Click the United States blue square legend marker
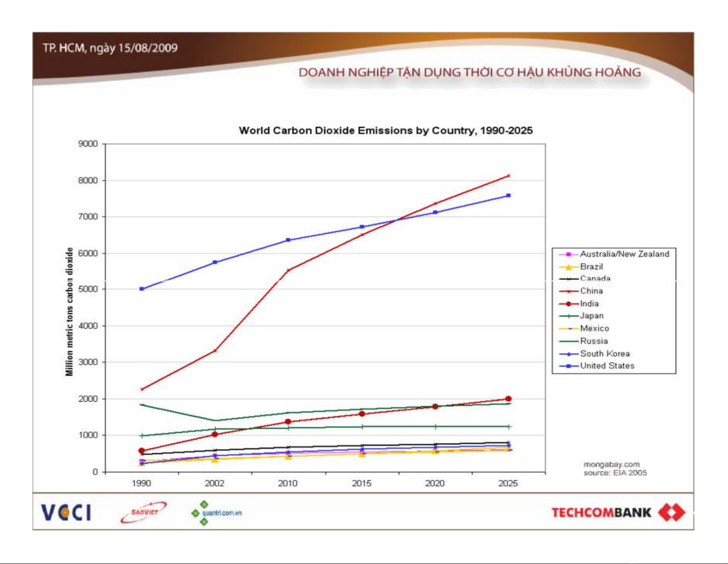Screen dimensions: 728x564 (x=568, y=366)
